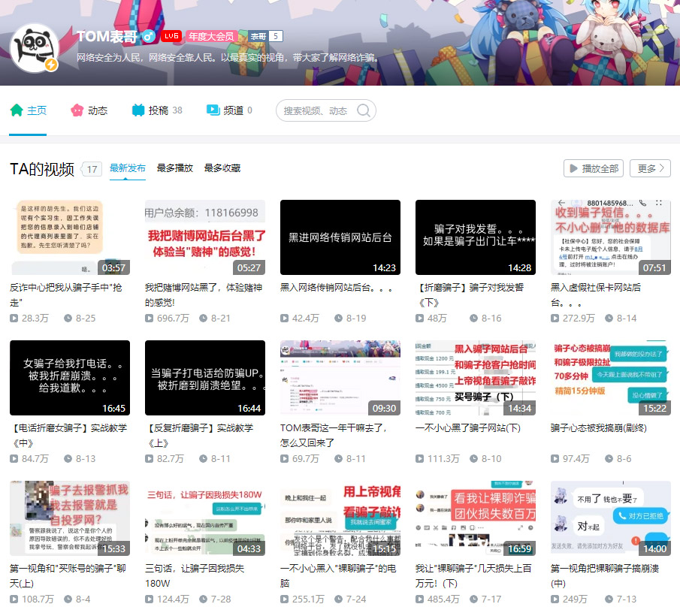Click the play triangle icon in 播放全部
Screen dimensions: 680x616
coord(573,168)
